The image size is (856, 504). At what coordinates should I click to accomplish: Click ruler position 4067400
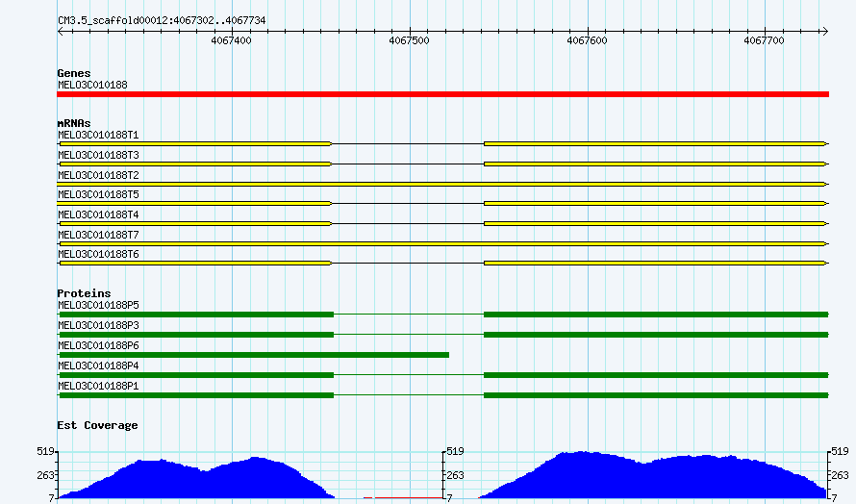click(x=232, y=41)
